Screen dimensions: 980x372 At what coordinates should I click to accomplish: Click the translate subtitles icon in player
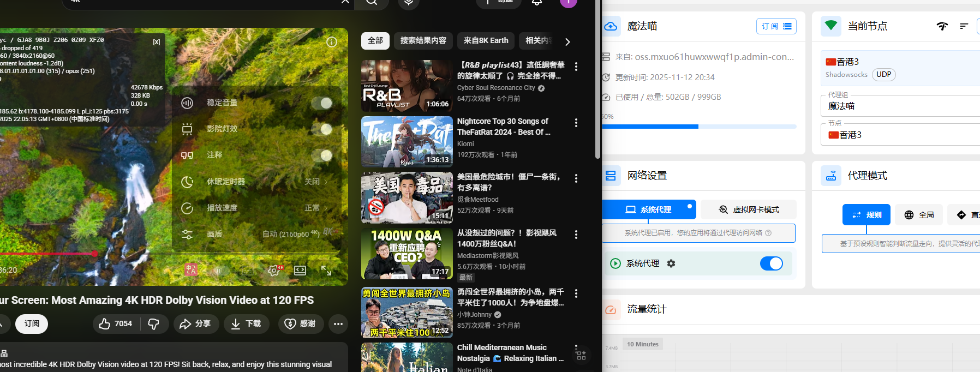tap(190, 270)
